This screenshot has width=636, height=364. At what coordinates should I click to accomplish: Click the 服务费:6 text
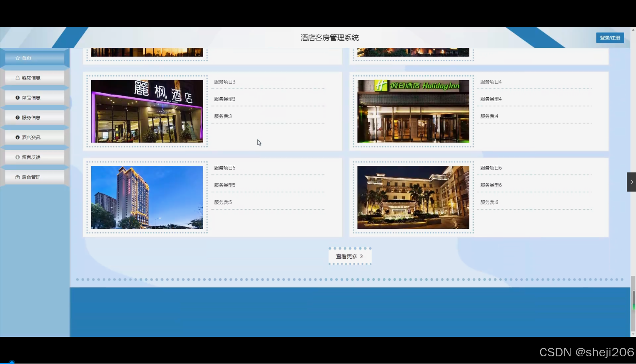pos(489,203)
